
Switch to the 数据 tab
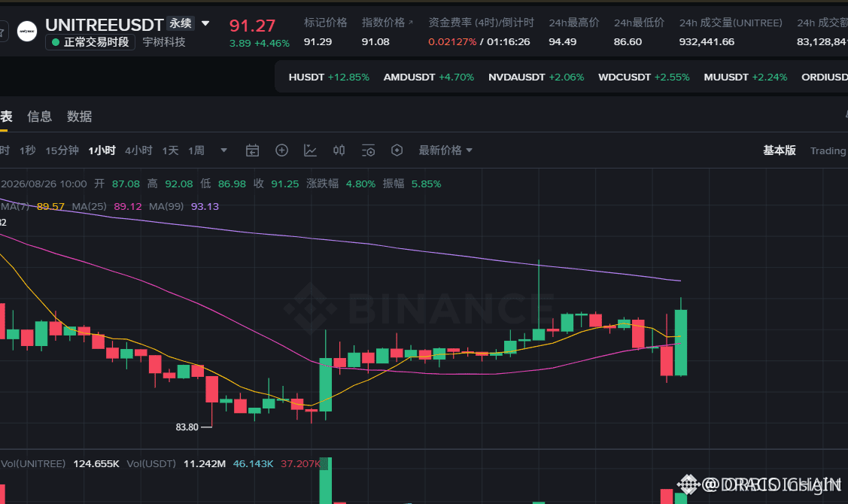(80, 117)
